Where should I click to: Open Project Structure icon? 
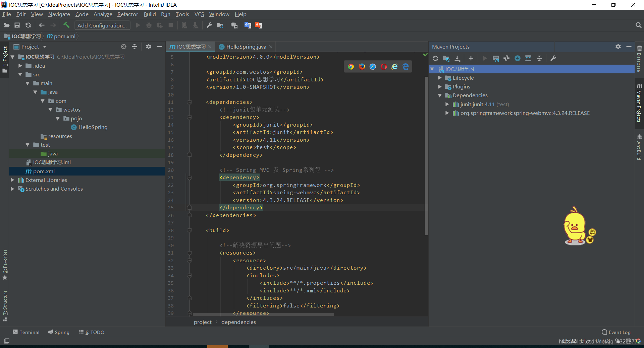tap(220, 25)
